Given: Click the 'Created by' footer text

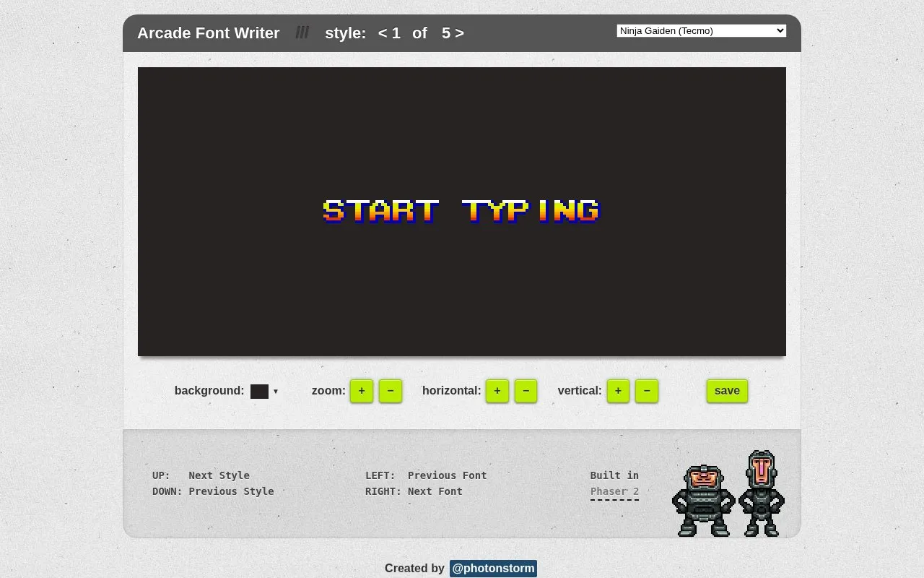Looking at the screenshot, I should (x=414, y=569).
